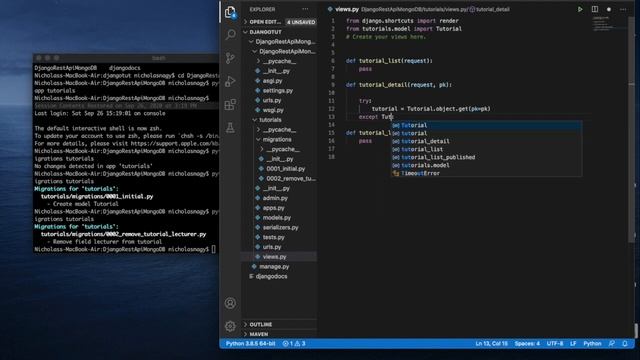Viewport: 640px width, 360px height.
Task: Click the tutorial_list function definition line
Action: (x=389, y=61)
